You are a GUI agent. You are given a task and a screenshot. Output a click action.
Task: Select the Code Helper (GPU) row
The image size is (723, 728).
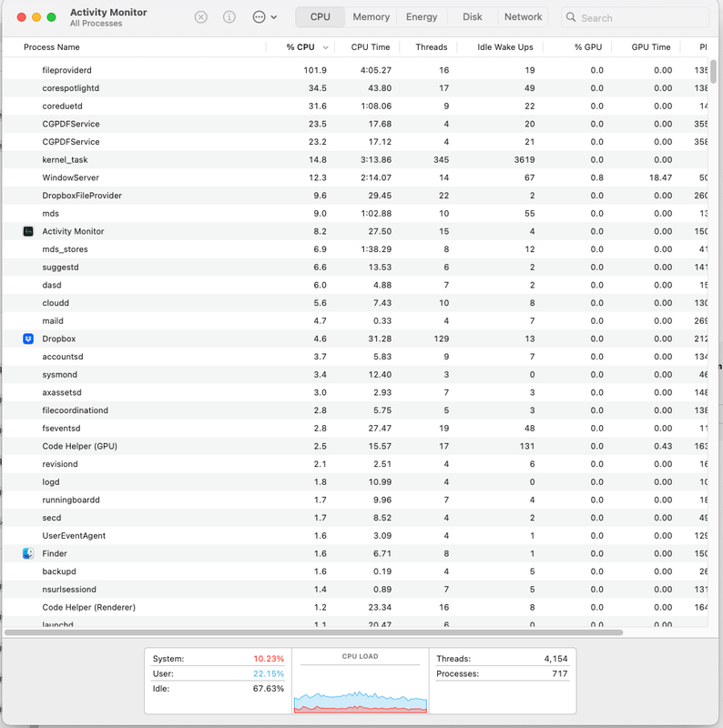[355, 446]
